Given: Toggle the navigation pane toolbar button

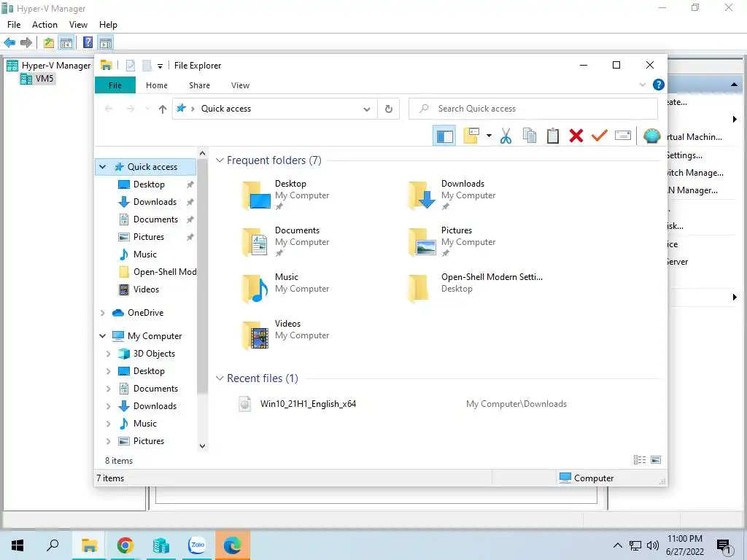Looking at the screenshot, I should pyautogui.click(x=444, y=136).
